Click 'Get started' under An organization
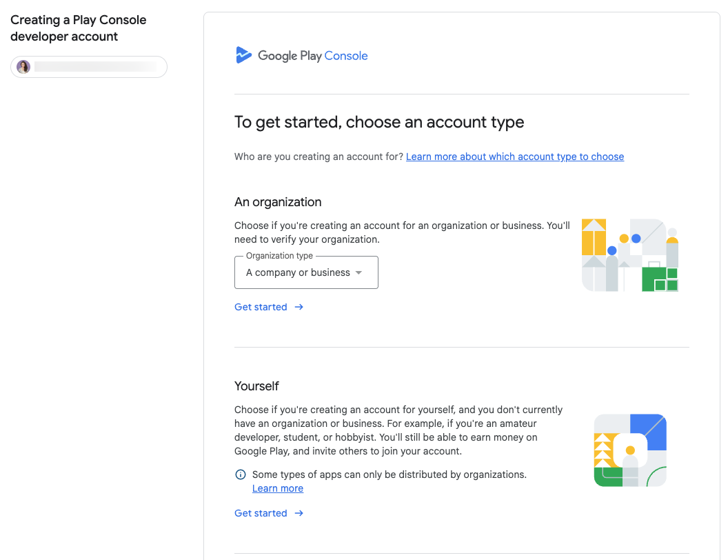The image size is (728, 560). coord(261,307)
